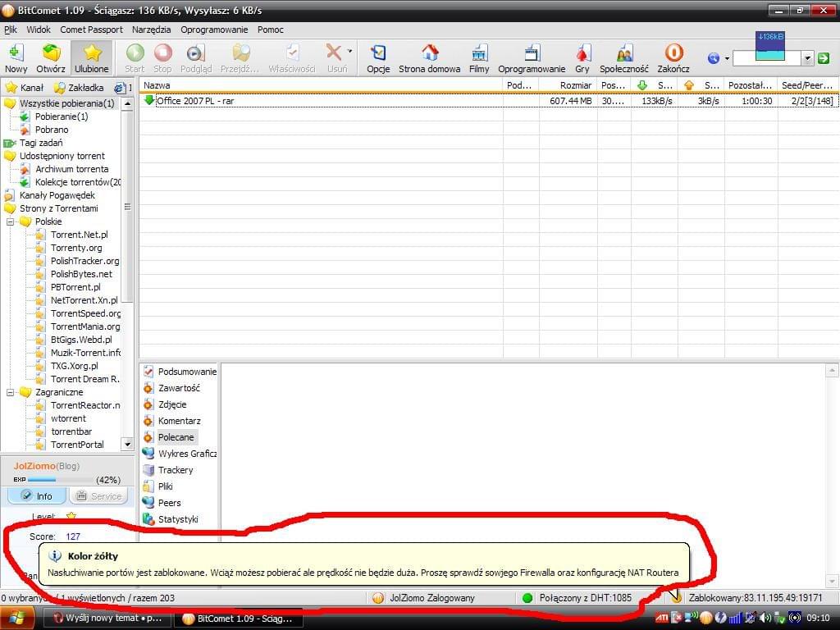The image size is (840, 630).
Task: Select Pobrano tree item
Action: [52, 130]
